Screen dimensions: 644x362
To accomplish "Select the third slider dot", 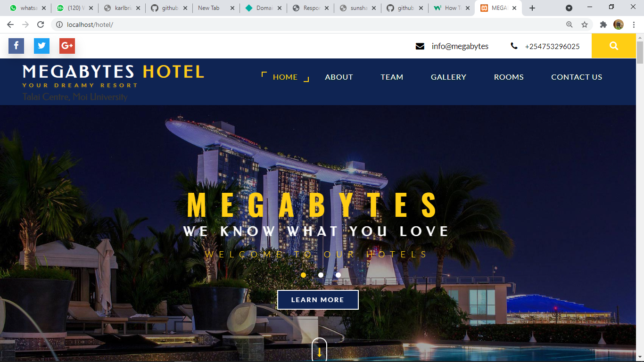I will (x=338, y=275).
